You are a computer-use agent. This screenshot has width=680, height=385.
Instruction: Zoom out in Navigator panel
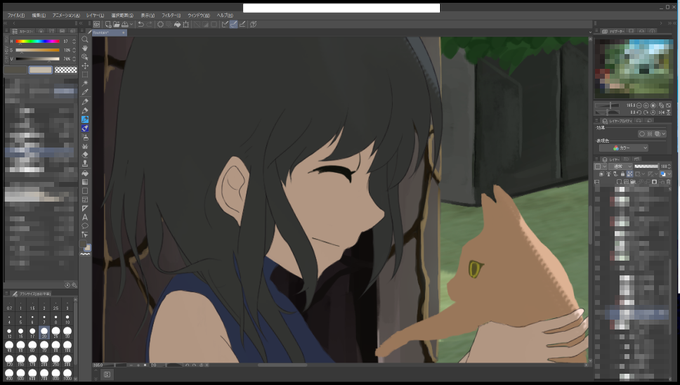click(639, 105)
